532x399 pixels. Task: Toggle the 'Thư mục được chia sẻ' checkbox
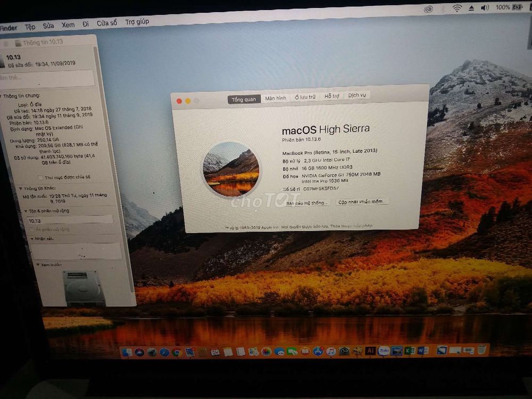pos(40,178)
